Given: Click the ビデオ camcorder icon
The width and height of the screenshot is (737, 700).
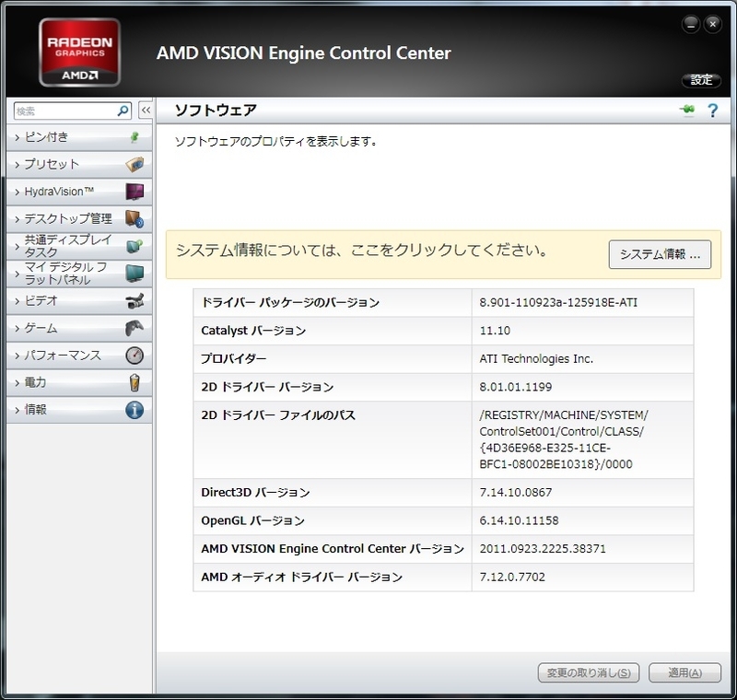Looking at the screenshot, I should pyautogui.click(x=135, y=300).
